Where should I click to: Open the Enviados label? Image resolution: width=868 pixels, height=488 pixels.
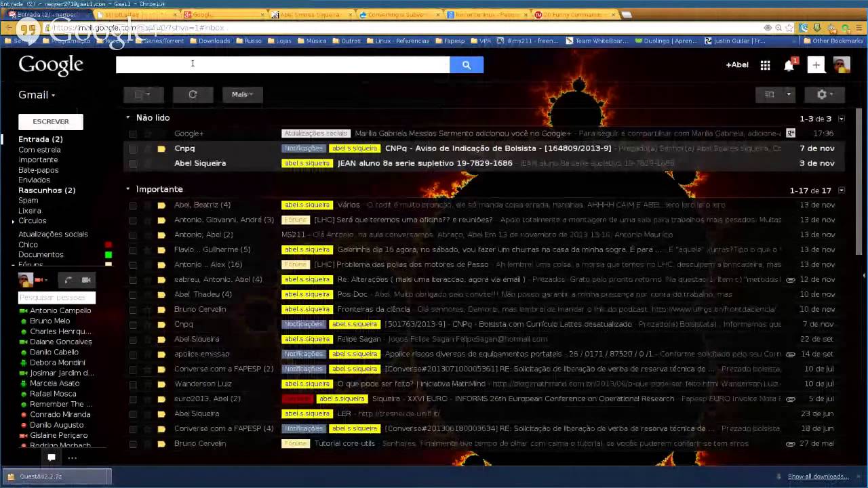[x=34, y=180]
